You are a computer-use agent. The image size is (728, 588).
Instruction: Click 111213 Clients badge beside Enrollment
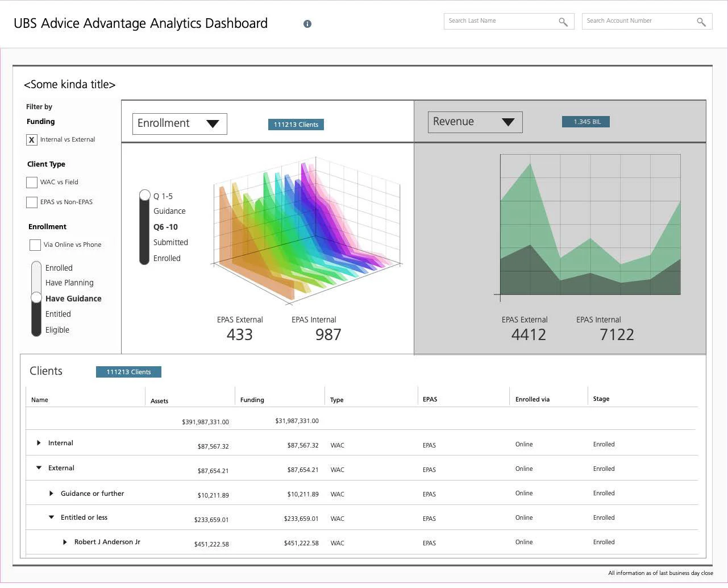[296, 125]
